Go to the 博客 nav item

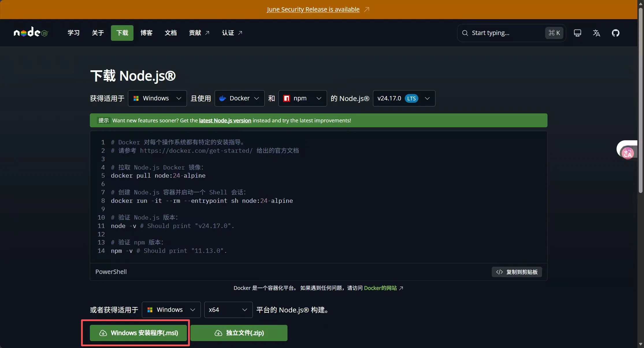146,33
